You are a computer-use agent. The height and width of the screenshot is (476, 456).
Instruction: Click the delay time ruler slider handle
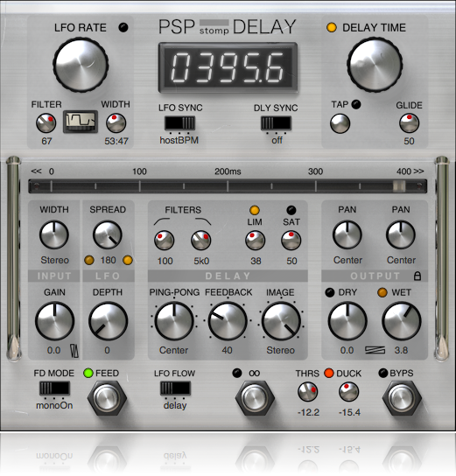(x=399, y=185)
